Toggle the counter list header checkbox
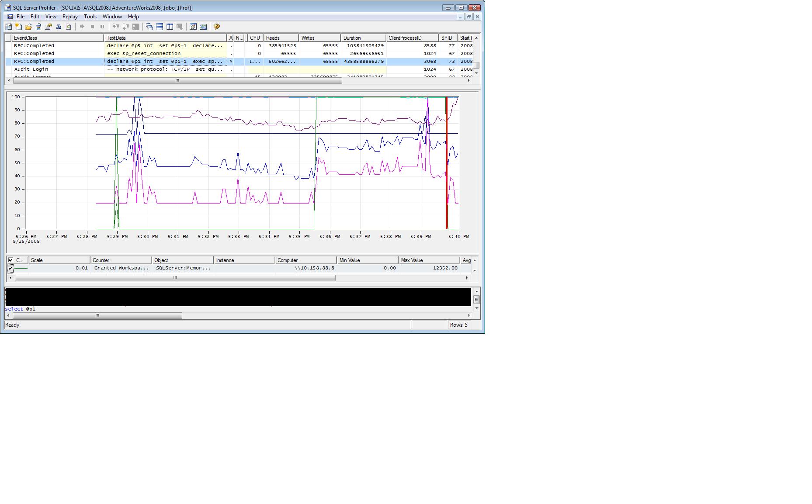The image size is (812, 504). [x=10, y=260]
